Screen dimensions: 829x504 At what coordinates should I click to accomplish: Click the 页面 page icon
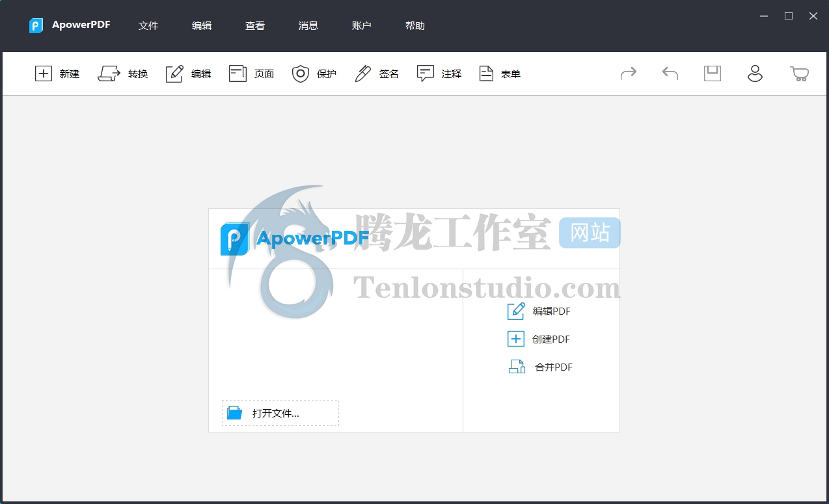[238, 73]
